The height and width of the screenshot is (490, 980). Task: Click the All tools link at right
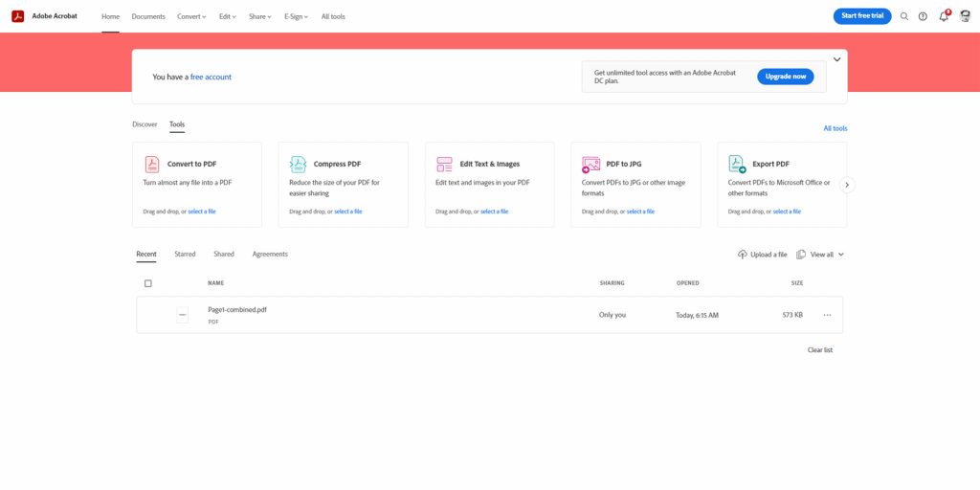tap(835, 129)
